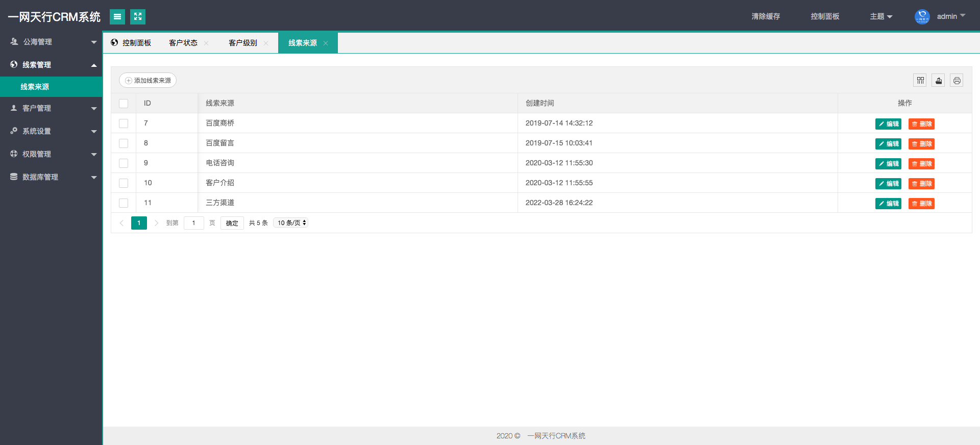The image size is (980, 445).
Task: Close the 客户级别 tab
Action: [x=266, y=43]
